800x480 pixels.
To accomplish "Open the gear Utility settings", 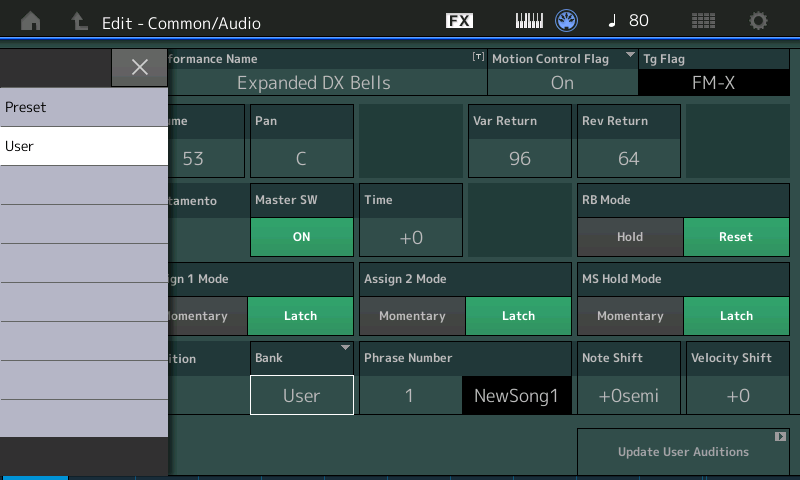I will coord(759,21).
